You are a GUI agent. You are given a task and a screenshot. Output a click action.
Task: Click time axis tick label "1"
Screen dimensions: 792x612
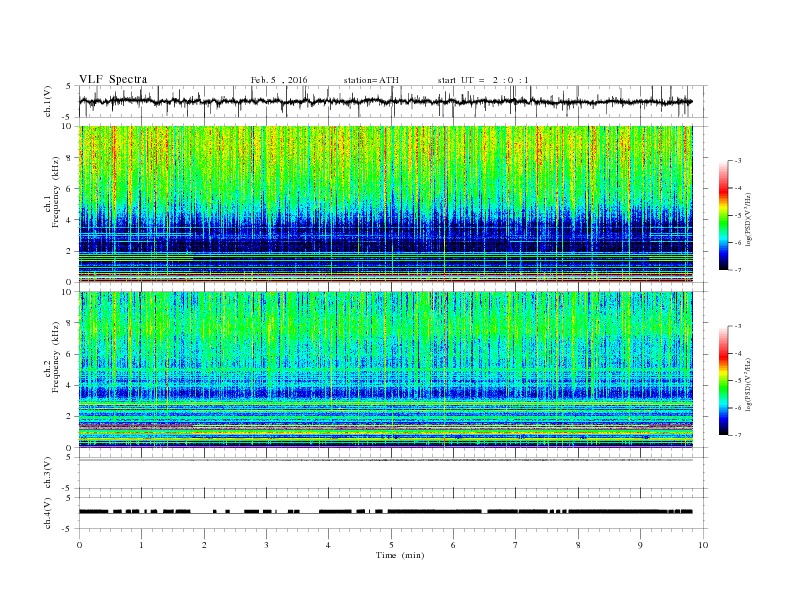(x=141, y=545)
